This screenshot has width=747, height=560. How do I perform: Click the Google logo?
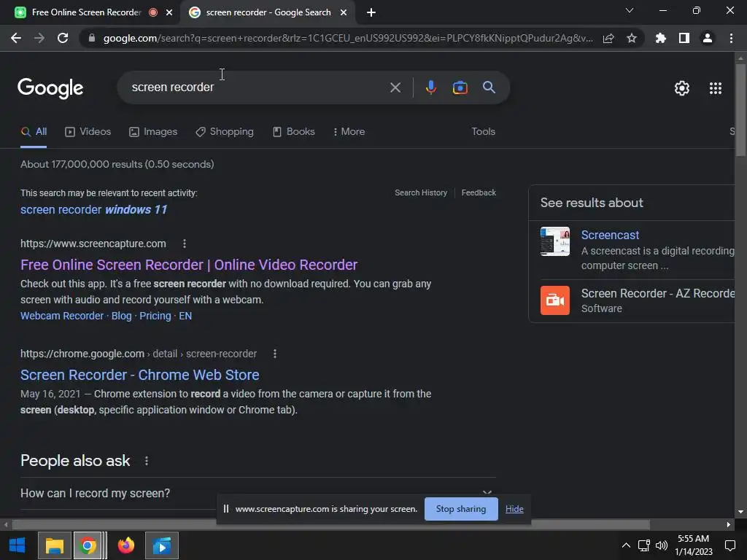coord(50,88)
